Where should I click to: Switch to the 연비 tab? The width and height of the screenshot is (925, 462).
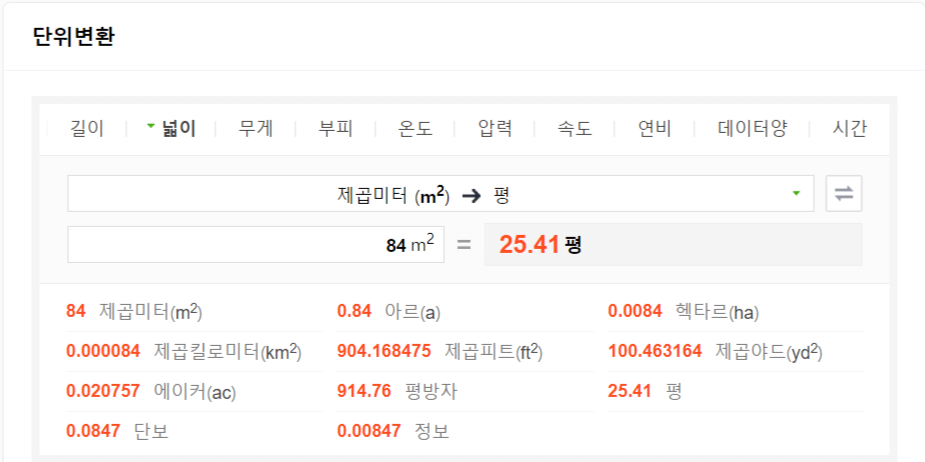click(x=654, y=129)
